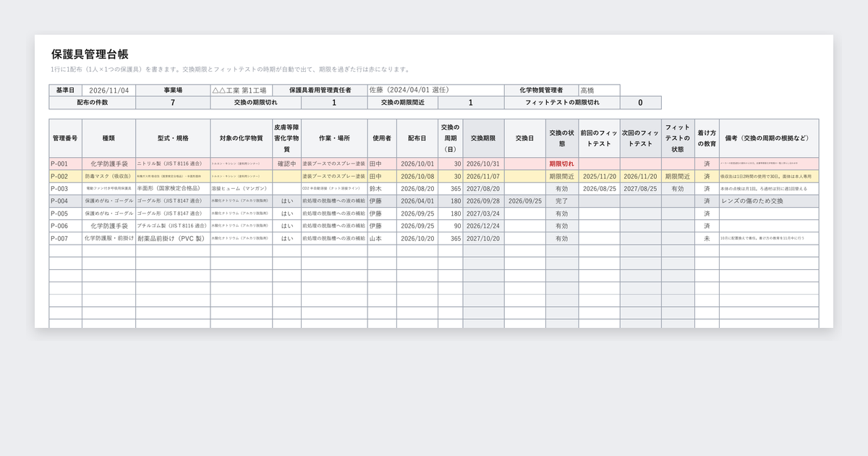This screenshot has height=456, width=868.
Task: Click the remark レンズの傷のため交換
Action: 769,201
